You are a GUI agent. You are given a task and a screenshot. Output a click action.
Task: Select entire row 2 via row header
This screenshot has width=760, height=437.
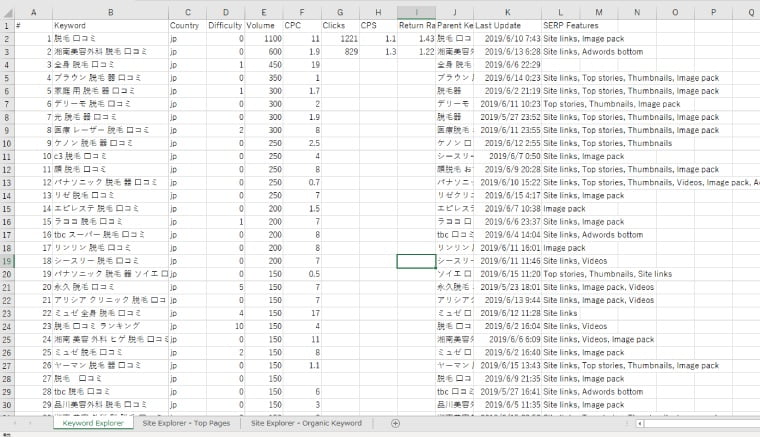pos(6,37)
